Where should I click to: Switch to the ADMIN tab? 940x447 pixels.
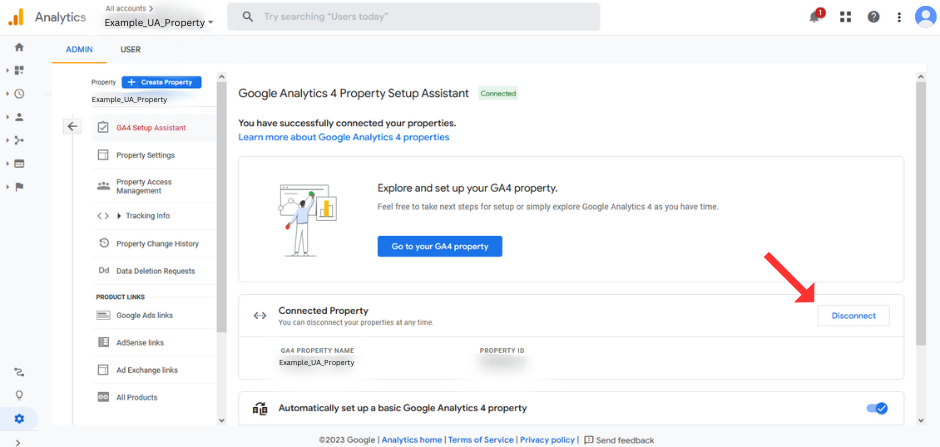[x=79, y=50]
